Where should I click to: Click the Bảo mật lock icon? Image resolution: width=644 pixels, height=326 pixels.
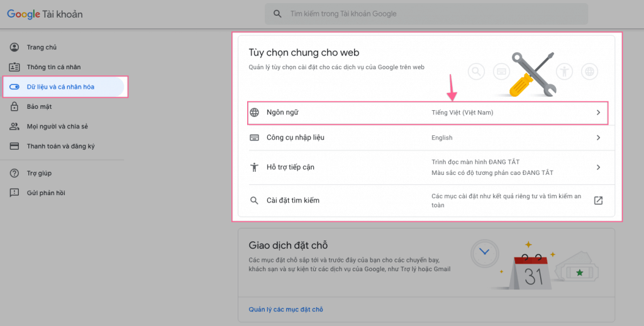(x=14, y=107)
